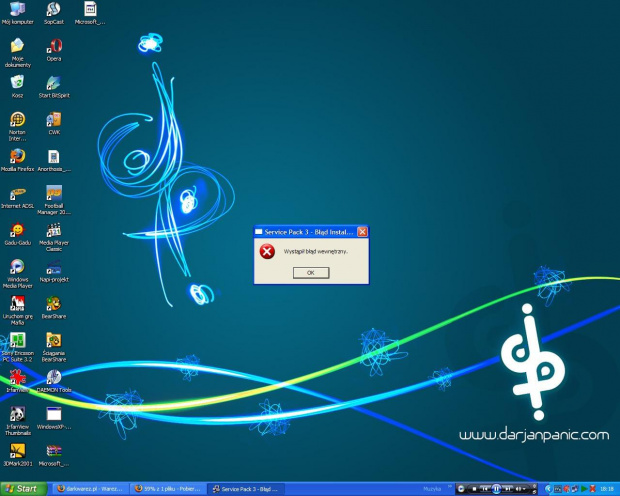Open the DAEMON Tools shortcut

click(54, 381)
